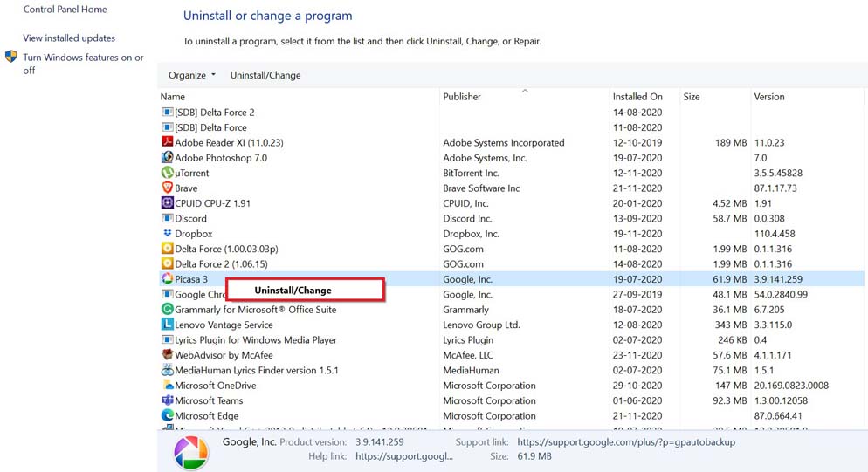The image size is (868, 472).
Task: Select Microsoft OneDrive program name
Action: point(216,385)
